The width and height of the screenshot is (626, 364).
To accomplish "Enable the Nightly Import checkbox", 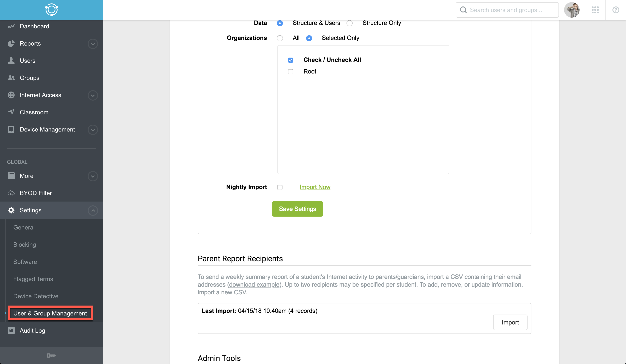I will [x=280, y=187].
